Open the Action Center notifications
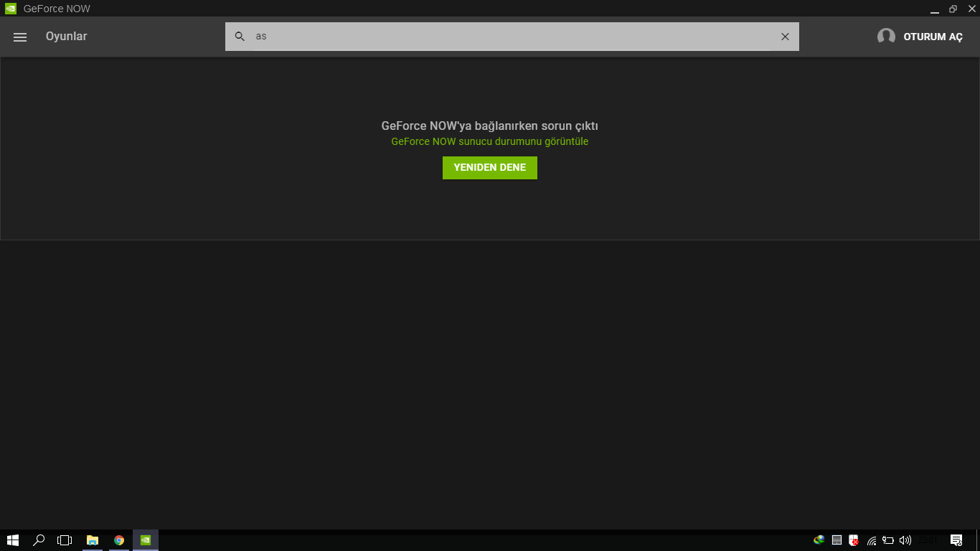The image size is (980, 551). coord(956,540)
